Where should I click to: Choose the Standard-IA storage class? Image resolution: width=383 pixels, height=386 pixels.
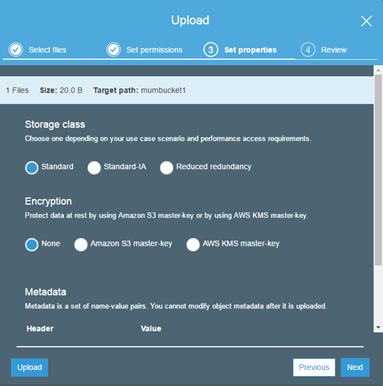coord(94,168)
